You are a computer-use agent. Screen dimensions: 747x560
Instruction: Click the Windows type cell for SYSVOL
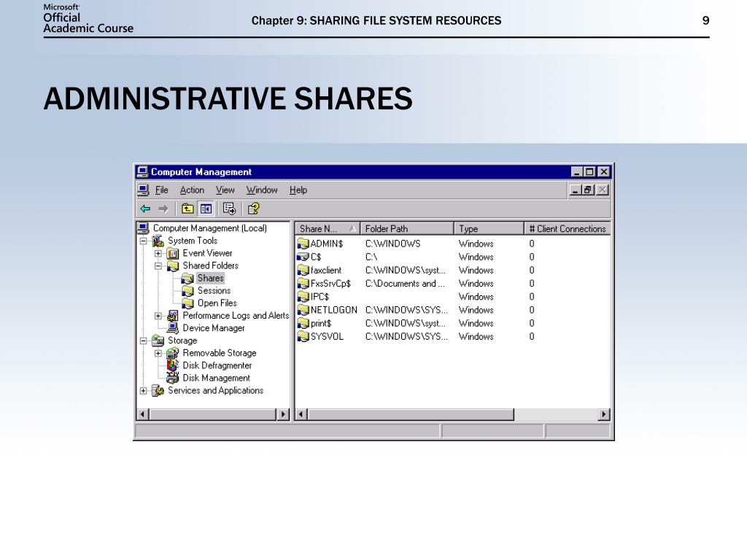tap(476, 337)
